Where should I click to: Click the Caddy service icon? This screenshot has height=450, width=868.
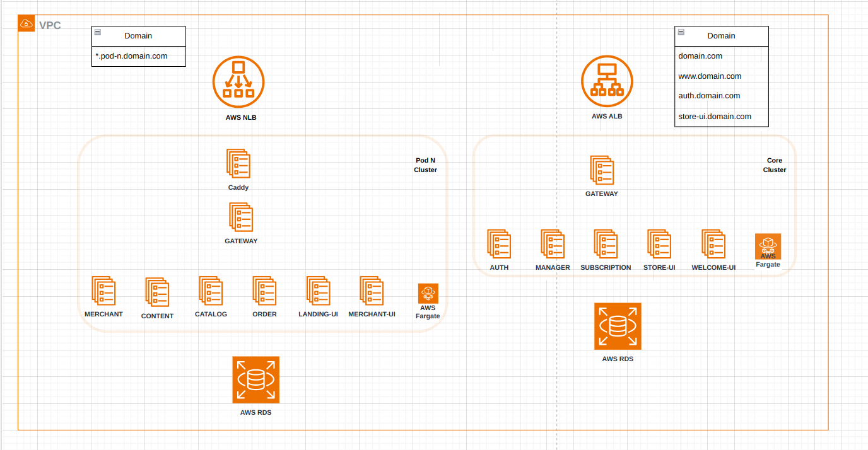pyautogui.click(x=238, y=163)
